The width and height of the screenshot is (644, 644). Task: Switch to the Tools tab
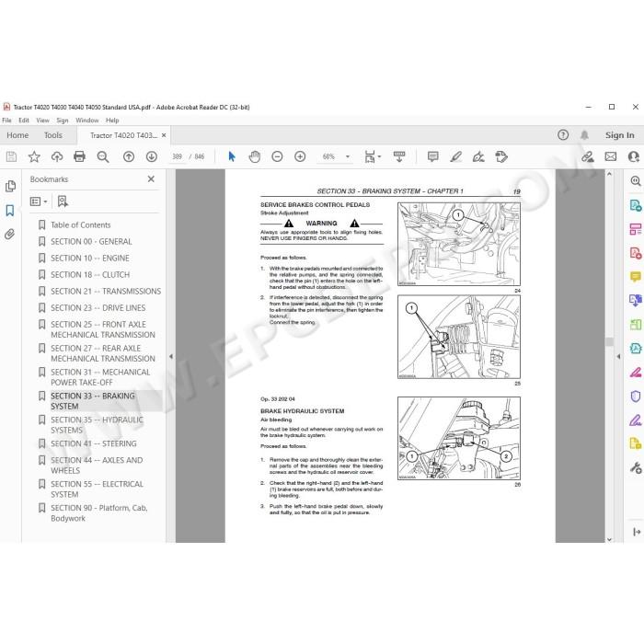(x=53, y=135)
